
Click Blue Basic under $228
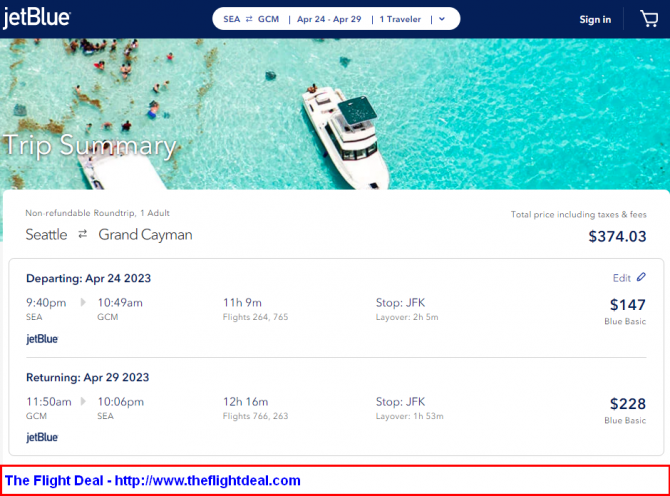625,420
